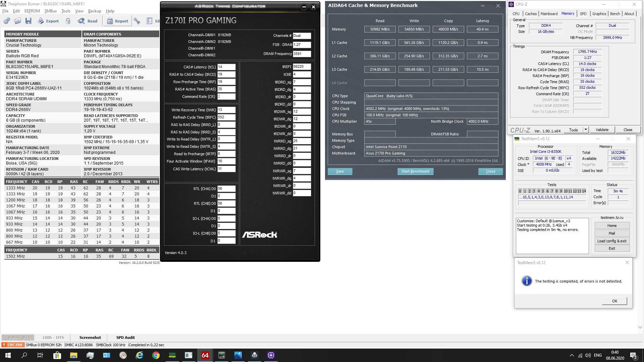Toggle test 0 box in TestMem5

(x=520, y=191)
